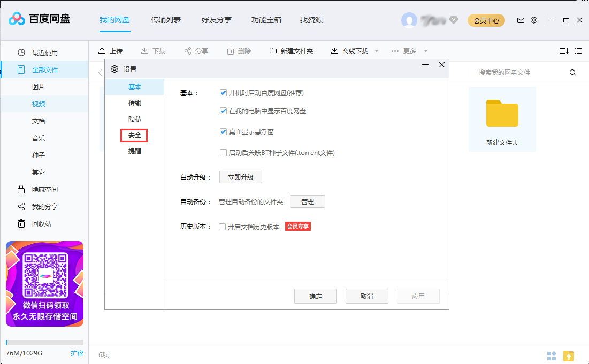This screenshot has width=589, height=364.
Task: Expand the avatar membership dropdown arrow
Action: coord(454,20)
